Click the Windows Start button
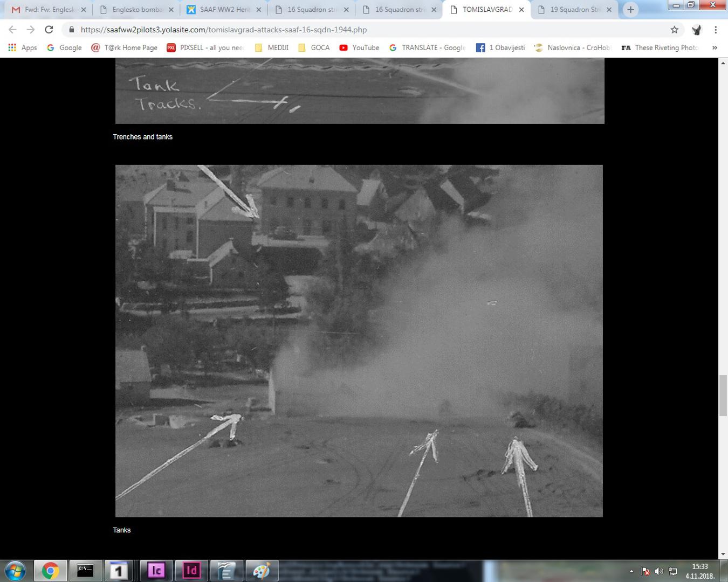 click(x=15, y=570)
